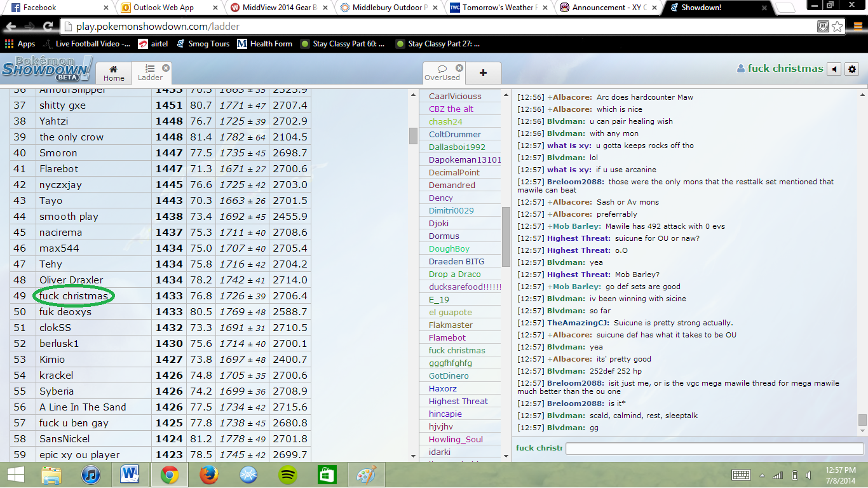Switch to the OverUsed room tab

point(443,73)
